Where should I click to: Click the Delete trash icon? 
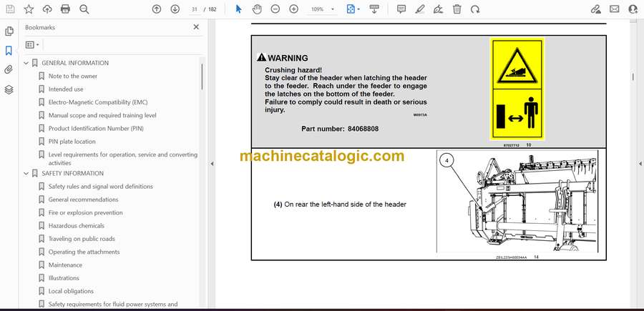[457, 9]
